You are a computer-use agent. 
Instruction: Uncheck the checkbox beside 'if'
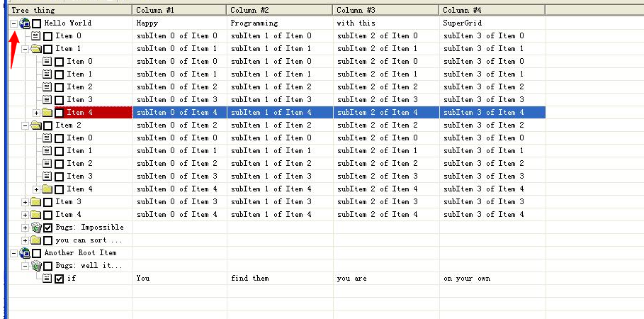tap(59, 279)
